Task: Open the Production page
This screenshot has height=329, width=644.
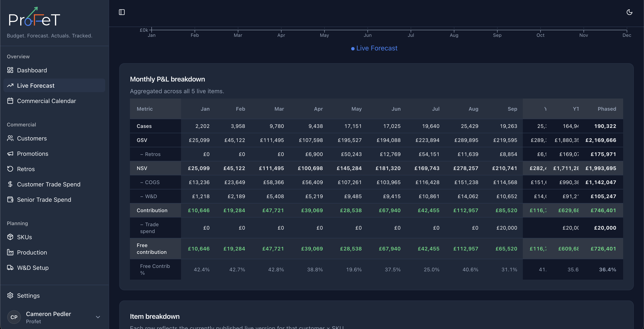Action: pyautogui.click(x=54, y=252)
